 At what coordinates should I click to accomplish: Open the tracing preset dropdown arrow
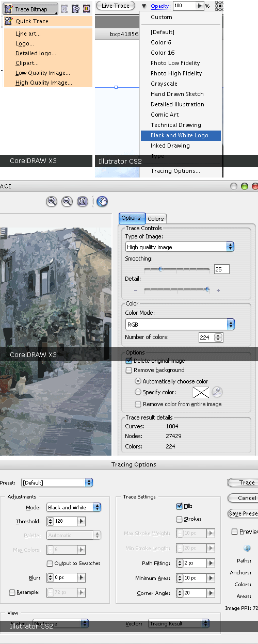[144, 6]
